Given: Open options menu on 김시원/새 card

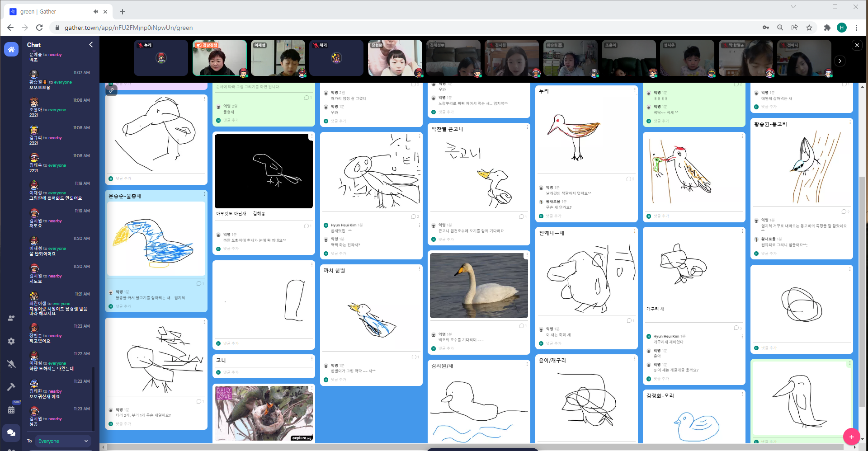Looking at the screenshot, I should click(x=527, y=365).
